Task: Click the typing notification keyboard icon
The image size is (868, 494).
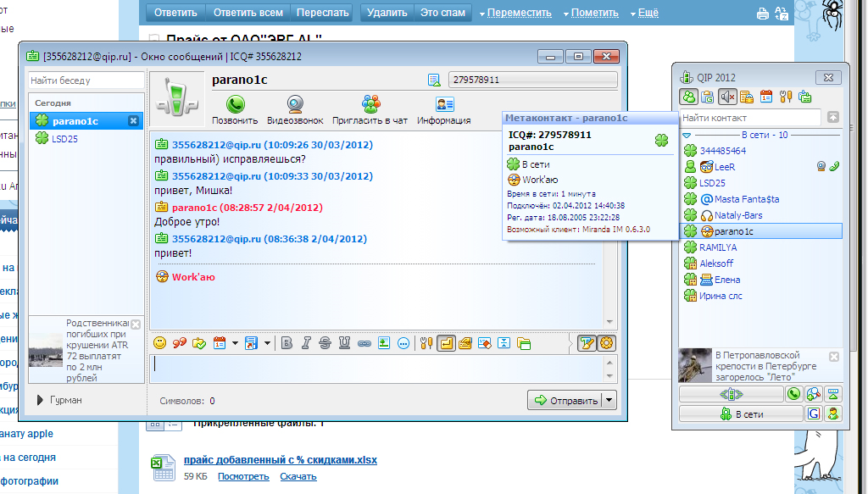Action: (465, 343)
